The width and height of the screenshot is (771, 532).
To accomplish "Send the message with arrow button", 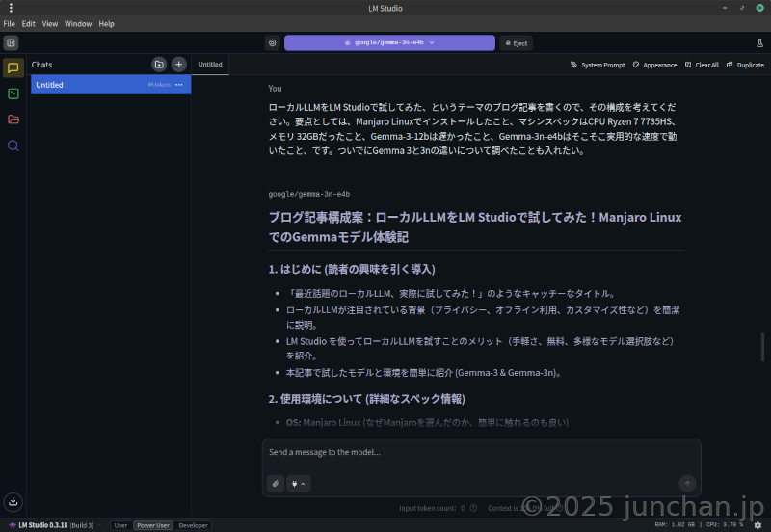I will pos(687,484).
